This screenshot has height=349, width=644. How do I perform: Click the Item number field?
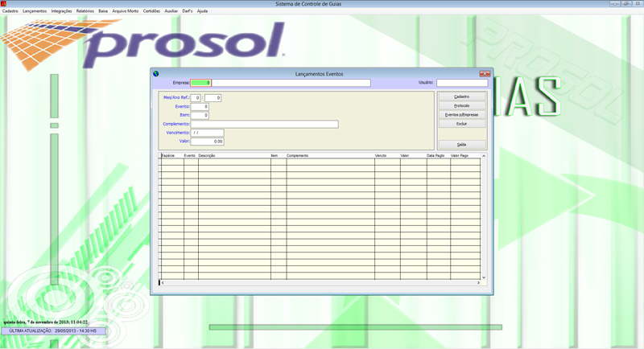point(200,115)
